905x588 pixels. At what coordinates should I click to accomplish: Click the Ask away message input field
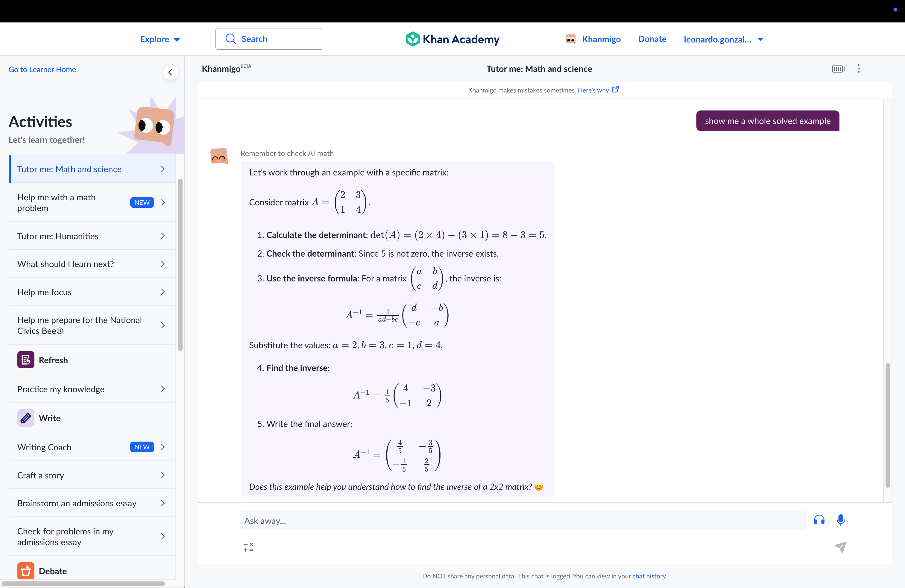[523, 521]
